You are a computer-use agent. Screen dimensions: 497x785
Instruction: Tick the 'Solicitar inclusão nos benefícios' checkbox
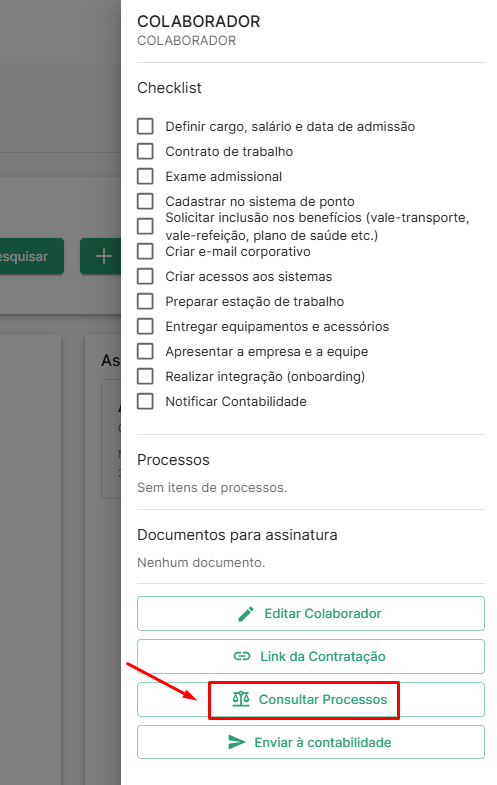click(x=145, y=226)
